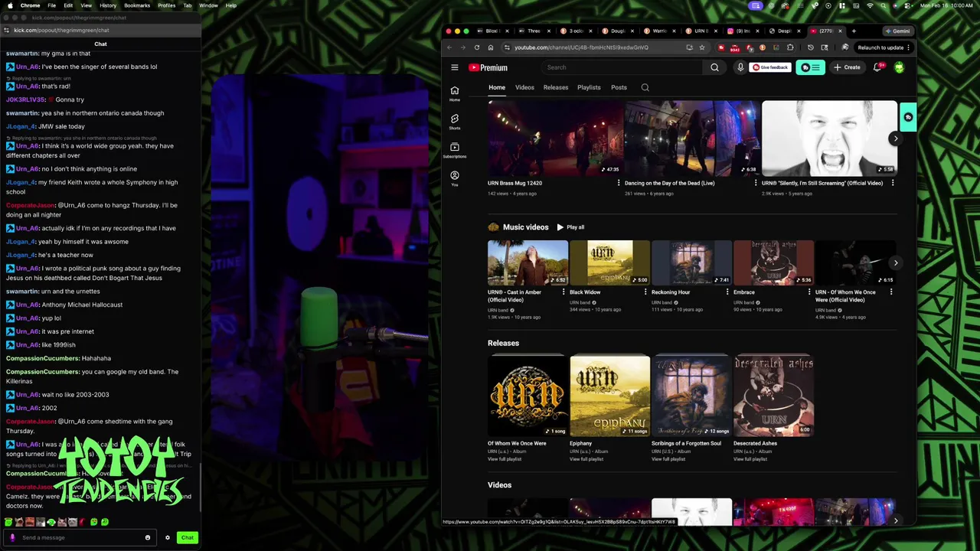Viewport: 980px width, 551px height.
Task: Reload the page in Chrome
Action: (476, 47)
